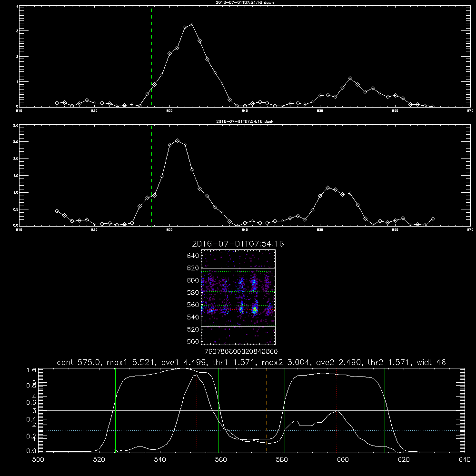Click the last data point of dusk curve
Screen dimensions: 476x476
coord(433,218)
